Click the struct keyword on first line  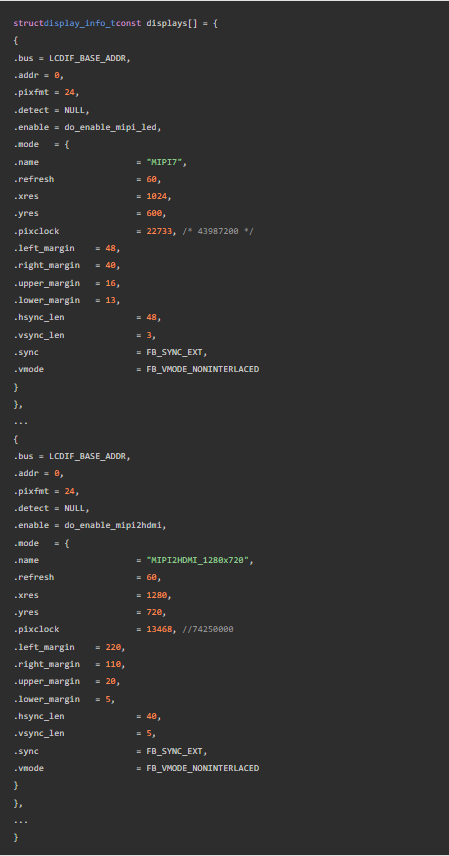pyautogui.click(x=28, y=23)
